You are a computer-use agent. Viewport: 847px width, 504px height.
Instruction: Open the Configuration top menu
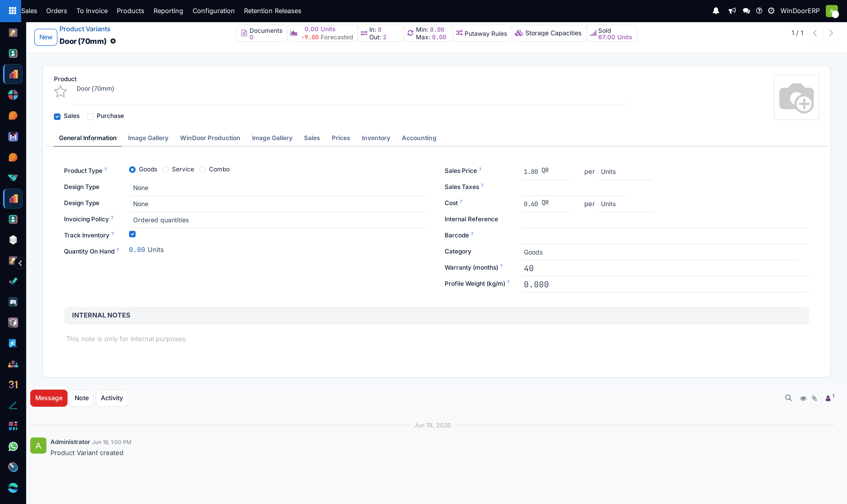click(x=213, y=11)
